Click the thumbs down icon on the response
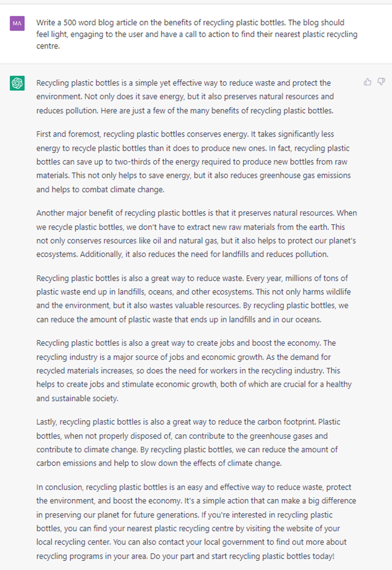 point(381,82)
